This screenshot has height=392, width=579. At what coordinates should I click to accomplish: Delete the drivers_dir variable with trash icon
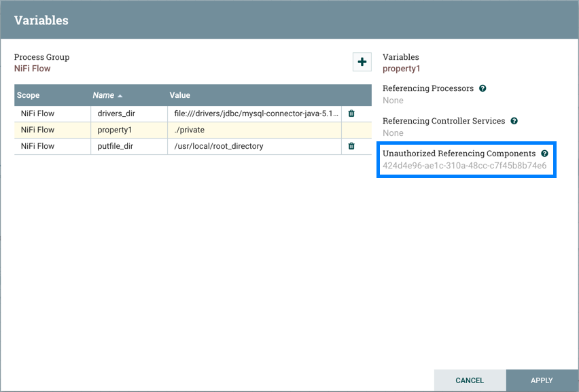coord(351,113)
